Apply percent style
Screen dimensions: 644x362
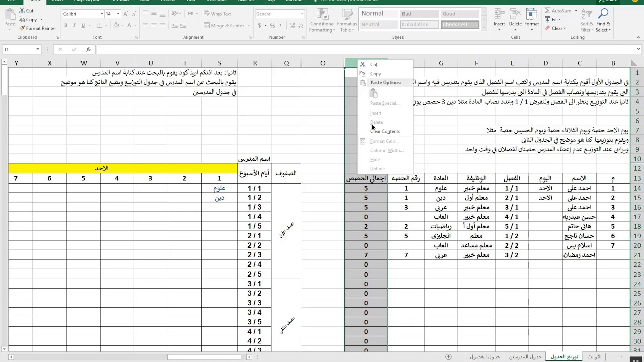pos(272,25)
